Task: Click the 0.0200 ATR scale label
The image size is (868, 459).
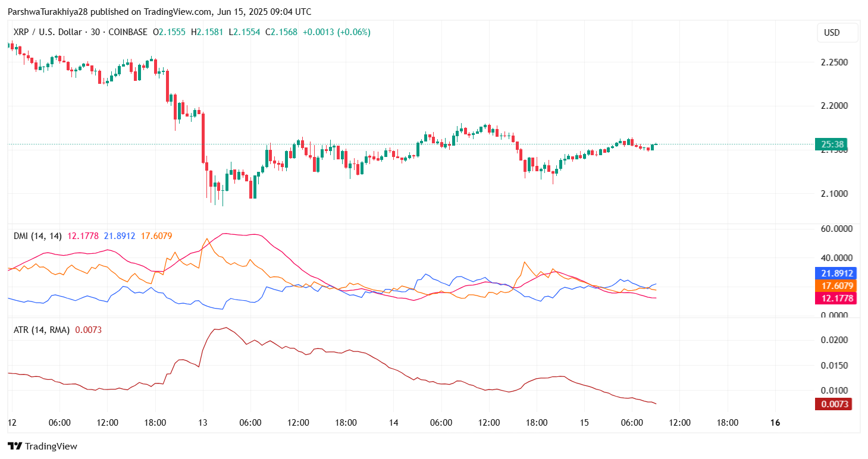Action: click(x=835, y=340)
